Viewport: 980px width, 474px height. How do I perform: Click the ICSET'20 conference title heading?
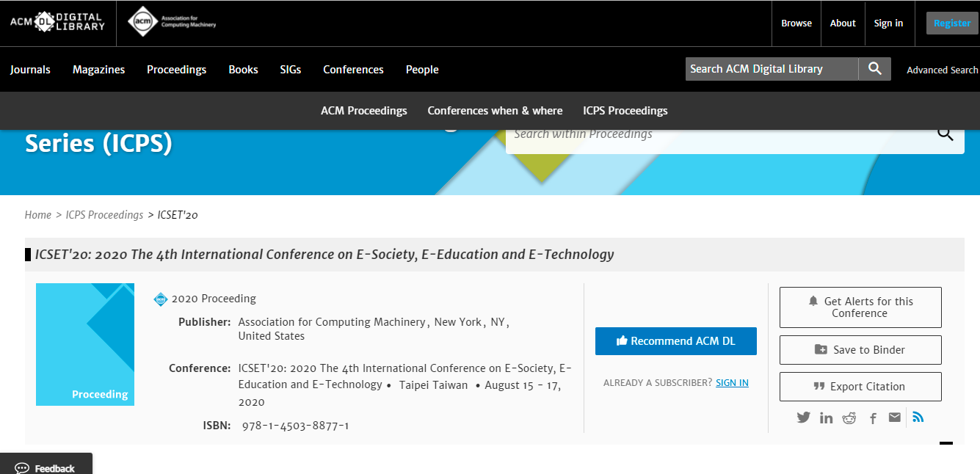[324, 255]
